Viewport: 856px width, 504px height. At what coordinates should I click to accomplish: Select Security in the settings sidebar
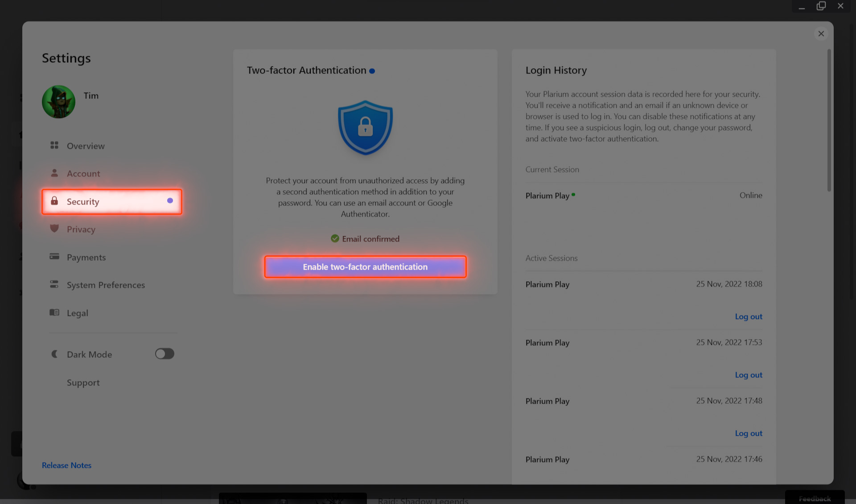click(x=111, y=201)
